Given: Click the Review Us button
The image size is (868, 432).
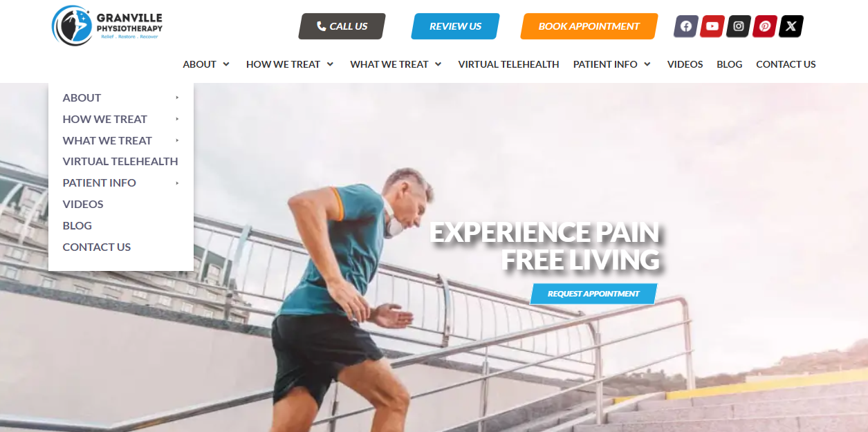Looking at the screenshot, I should click(x=455, y=26).
